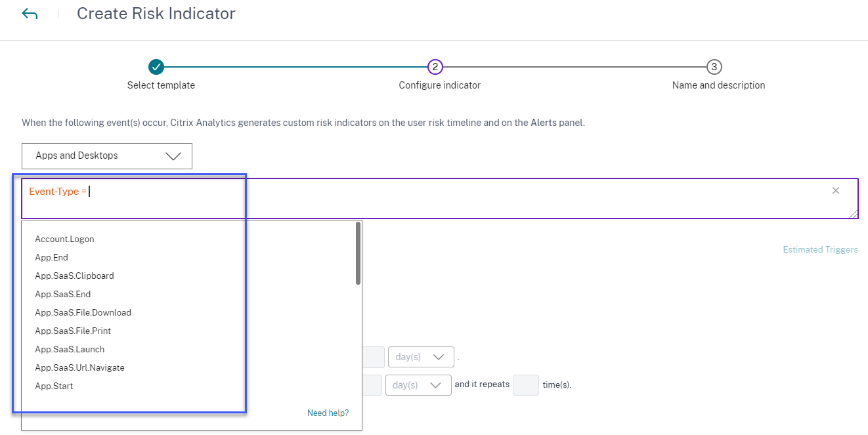This screenshot has width=868, height=435.
Task: Choose App.SaaS.Url.Navigate event type
Action: pyautogui.click(x=79, y=368)
